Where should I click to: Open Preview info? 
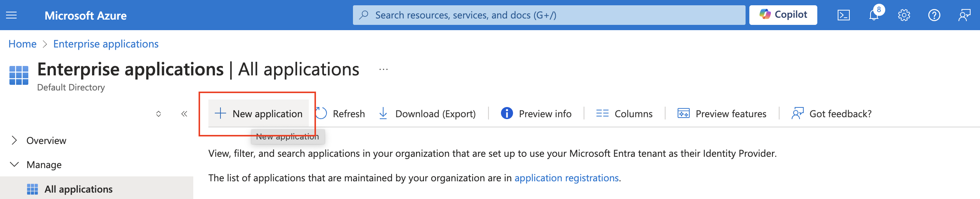click(x=536, y=113)
